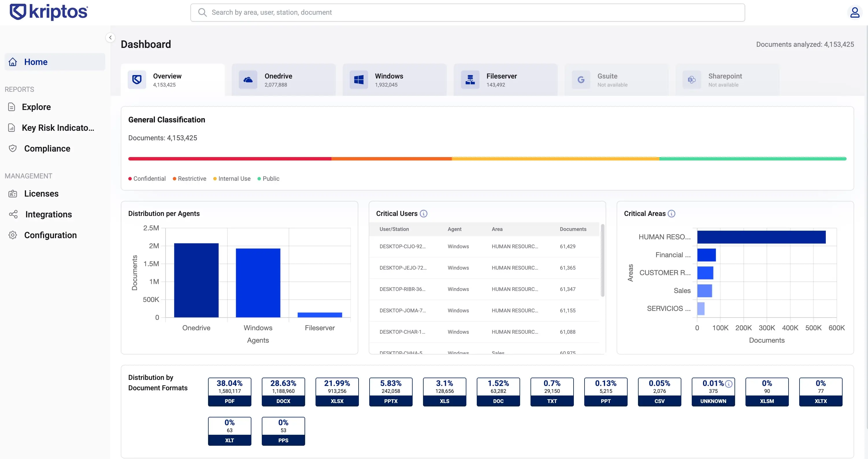Open the Compliance page
Image resolution: width=868 pixels, height=459 pixels.
click(47, 148)
